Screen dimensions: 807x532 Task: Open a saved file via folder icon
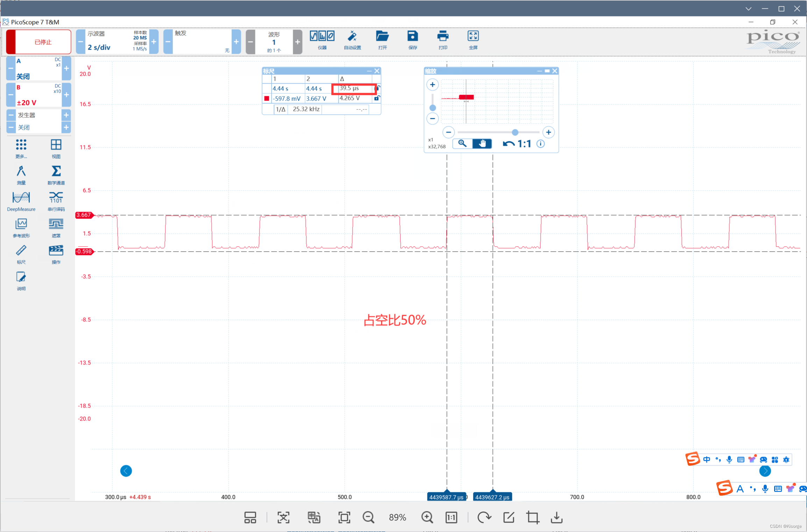click(x=382, y=40)
